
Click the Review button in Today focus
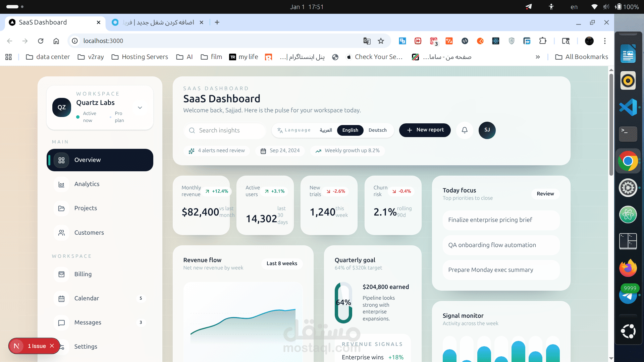[x=545, y=194]
